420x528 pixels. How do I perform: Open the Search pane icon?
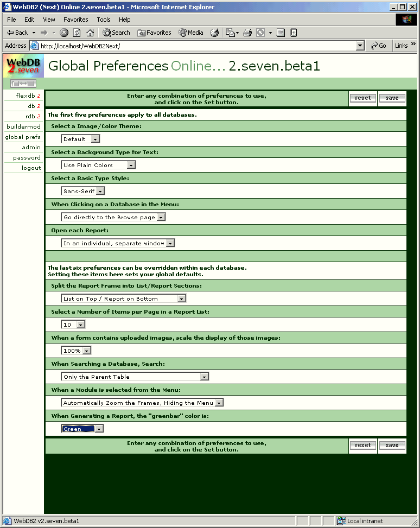click(116, 33)
